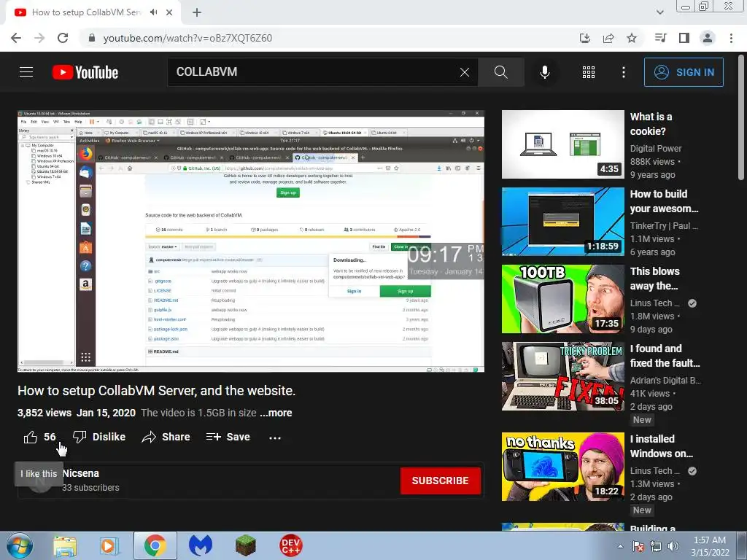
Task: Select the How to setup CollabVM tab
Action: pos(86,12)
